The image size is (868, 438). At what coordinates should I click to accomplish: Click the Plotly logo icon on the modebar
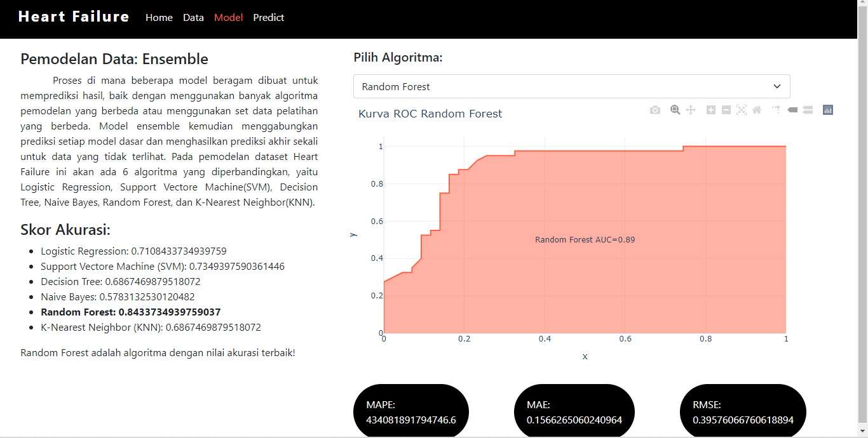point(827,110)
